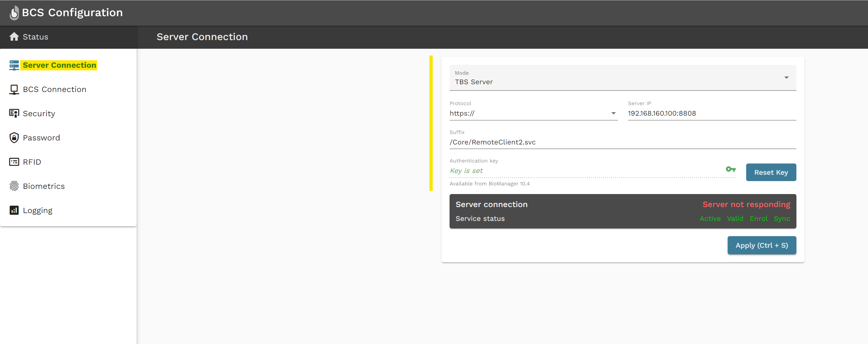Click the 'Service status' label
The image size is (868, 344).
(480, 219)
